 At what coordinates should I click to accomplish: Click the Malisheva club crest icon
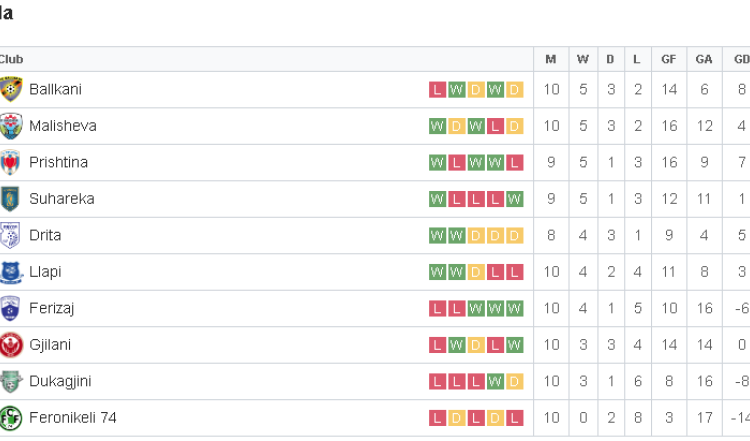[x=11, y=126]
